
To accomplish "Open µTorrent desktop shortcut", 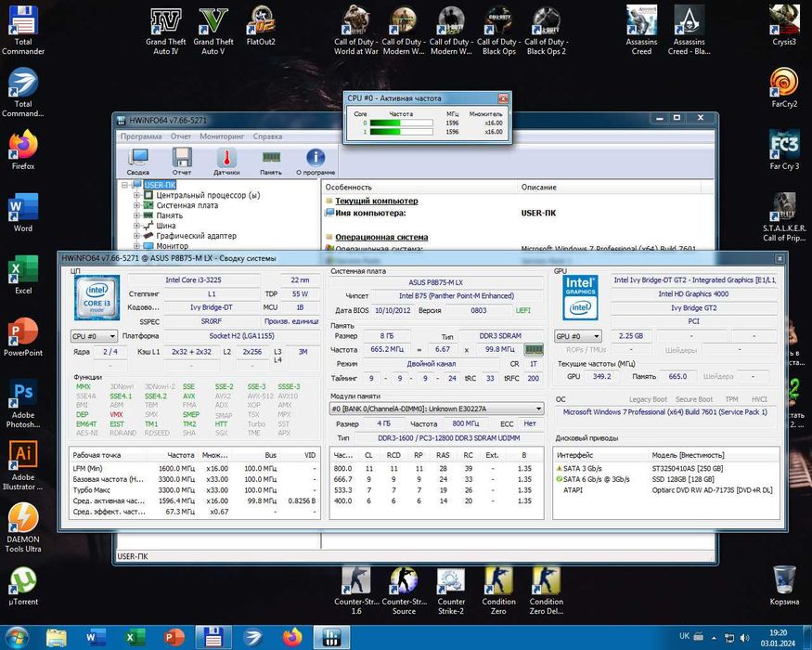I will 23,586.
